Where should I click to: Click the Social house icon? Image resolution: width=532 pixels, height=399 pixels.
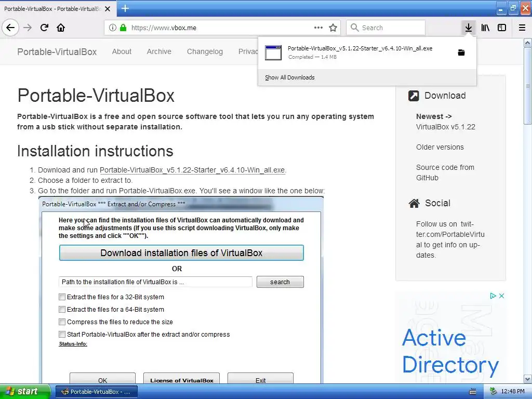click(414, 203)
